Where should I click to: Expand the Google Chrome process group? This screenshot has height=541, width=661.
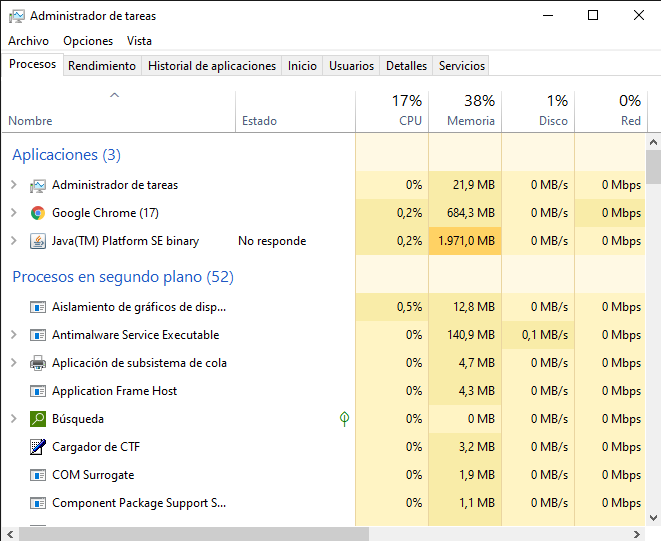coord(13,213)
